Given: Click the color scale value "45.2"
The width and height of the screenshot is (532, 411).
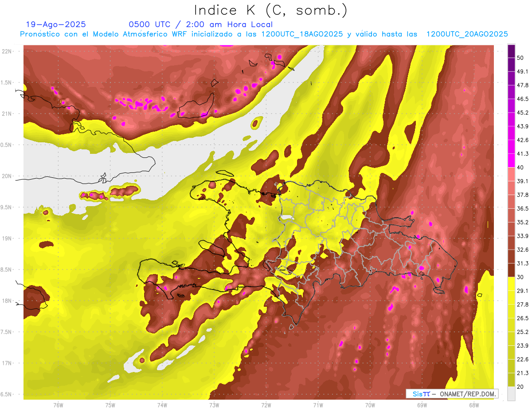Looking at the screenshot, I should click(x=523, y=113).
